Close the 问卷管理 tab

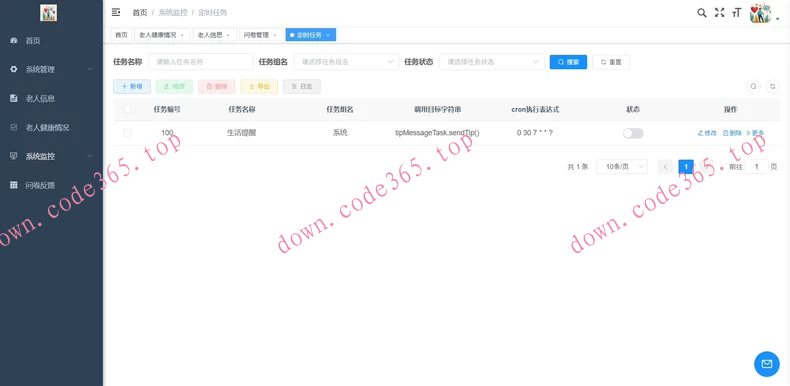[275, 35]
